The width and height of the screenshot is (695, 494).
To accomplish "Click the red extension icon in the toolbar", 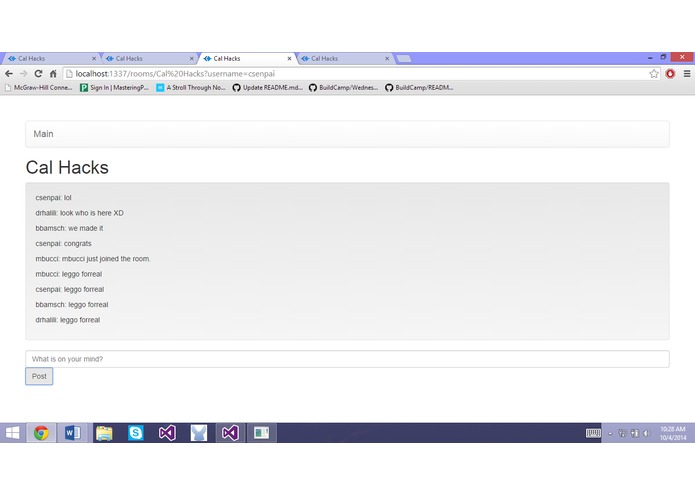I will point(670,74).
